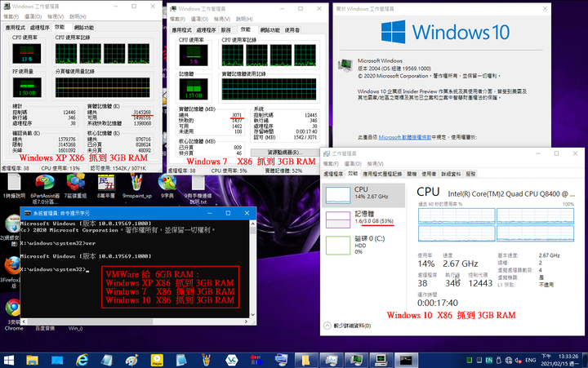This screenshot has width=588, height=368.
Task: Open the notepad icon on taskbar
Action: click(181, 361)
